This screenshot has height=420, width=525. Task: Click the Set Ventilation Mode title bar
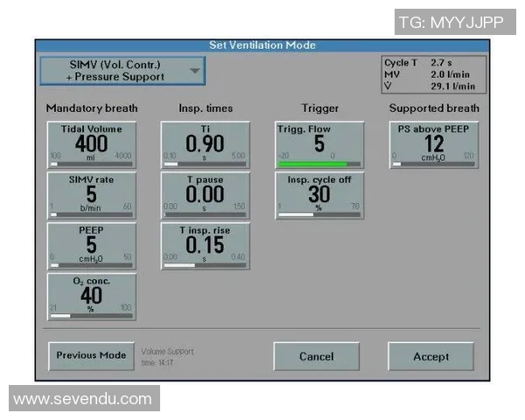[x=262, y=45]
